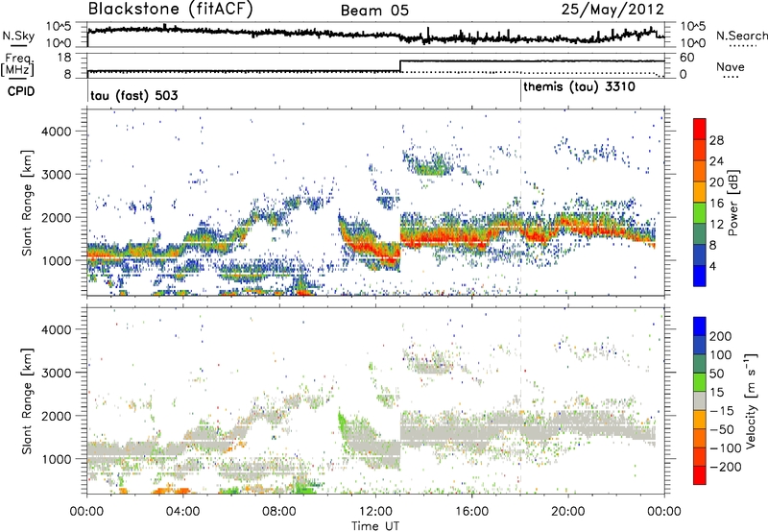Select the 'Beam 05' label
The height and width of the screenshot is (532, 768).
coord(374,11)
